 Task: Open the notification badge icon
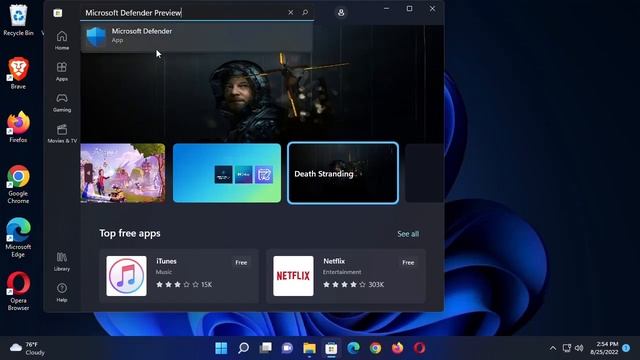[x=626, y=348]
